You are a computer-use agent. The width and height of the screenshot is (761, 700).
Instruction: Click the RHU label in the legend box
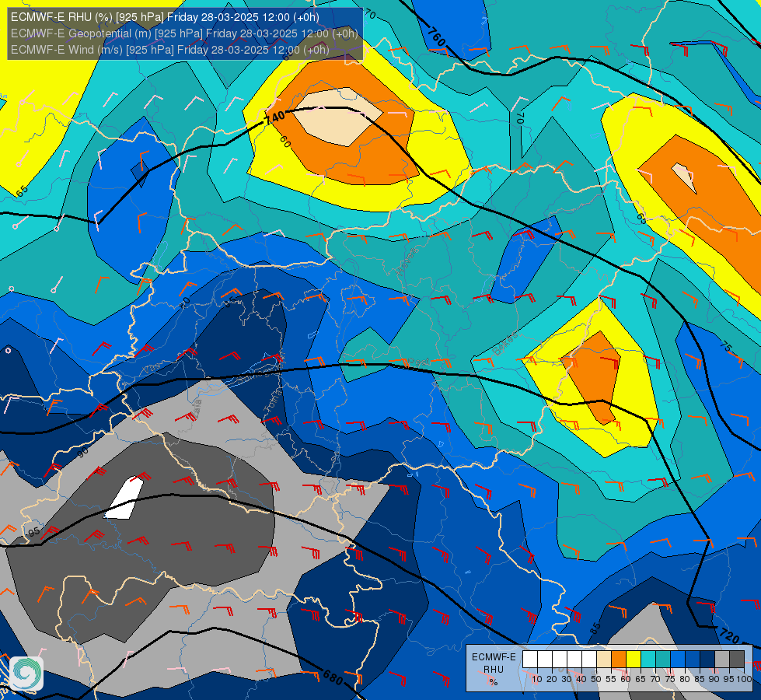point(494,670)
